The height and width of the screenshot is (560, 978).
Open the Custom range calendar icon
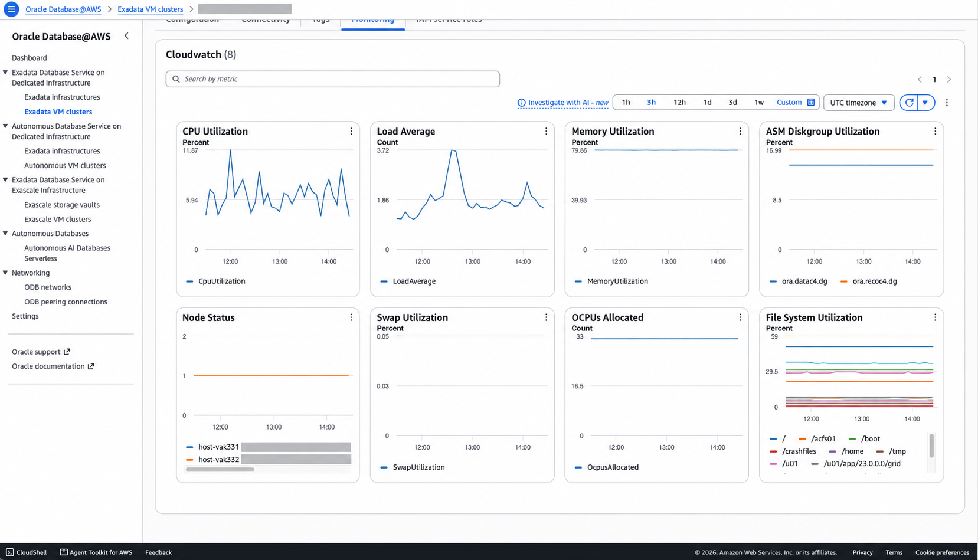coord(811,103)
